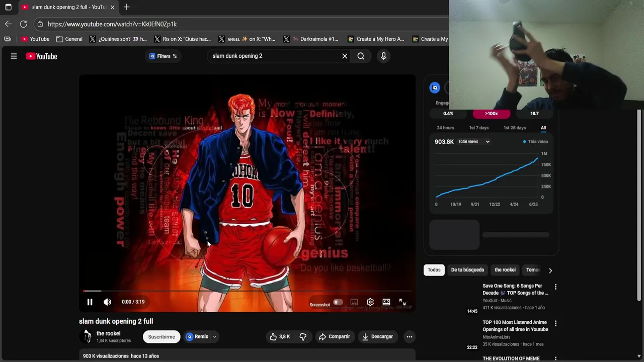The height and width of the screenshot is (362, 644).
Task: Open the rookei channel name link
Action: pos(108,333)
